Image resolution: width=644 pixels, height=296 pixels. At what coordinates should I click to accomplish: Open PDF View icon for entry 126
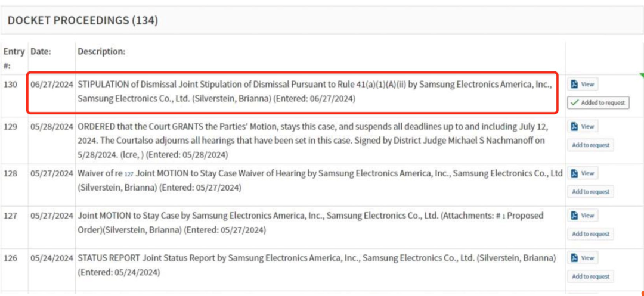[x=583, y=258]
